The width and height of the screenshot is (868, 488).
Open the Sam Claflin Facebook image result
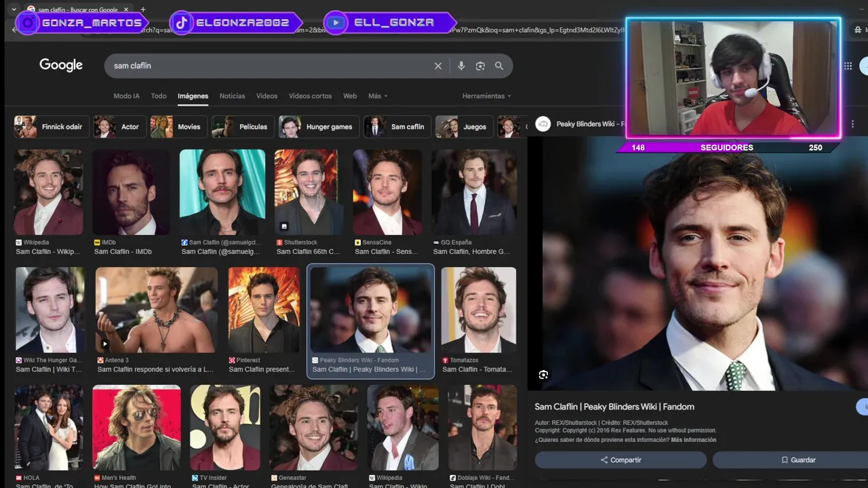[x=222, y=192]
